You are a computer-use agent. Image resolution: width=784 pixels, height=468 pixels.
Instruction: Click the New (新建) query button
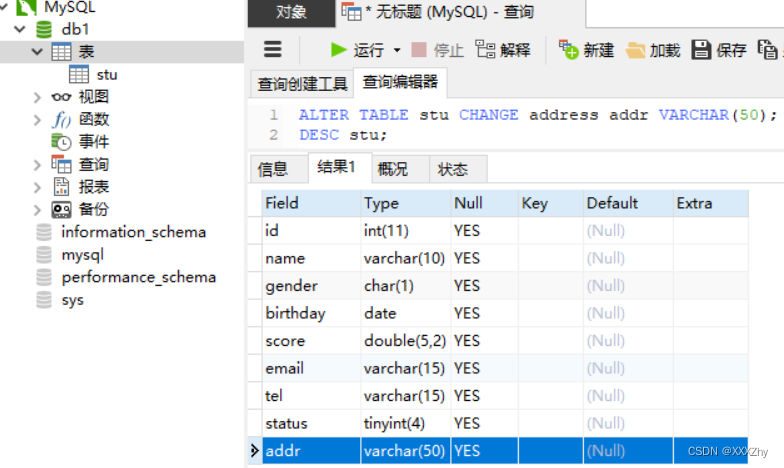[x=586, y=50]
